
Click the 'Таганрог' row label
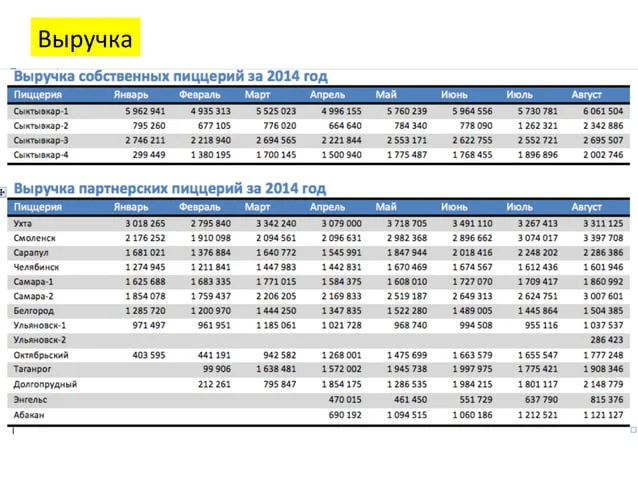(x=33, y=369)
